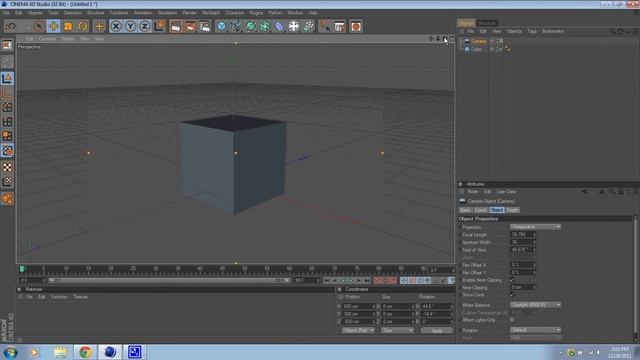This screenshot has width=640, height=360.
Task: Activate the Move tool
Action: [53, 26]
